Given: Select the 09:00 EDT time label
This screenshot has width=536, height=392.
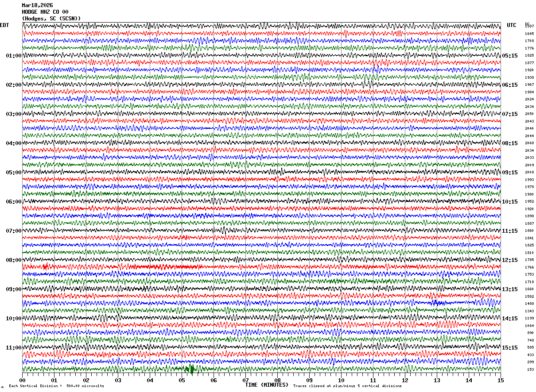Looking at the screenshot, I should [x=14, y=289].
